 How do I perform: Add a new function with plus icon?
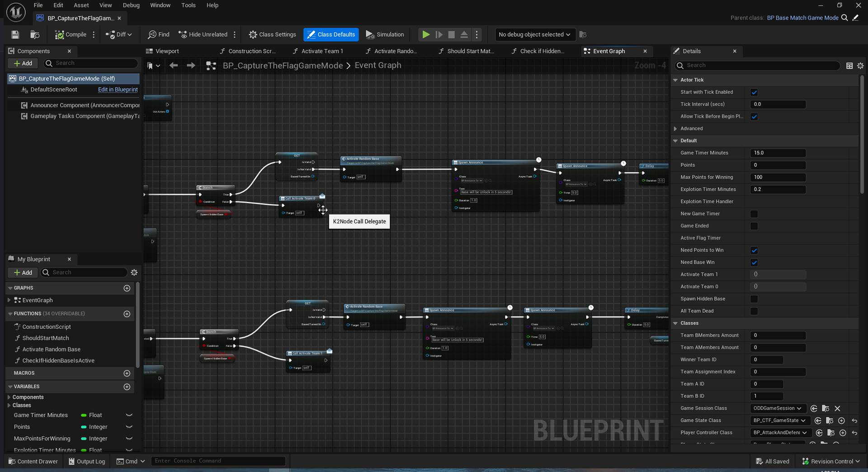pos(127,314)
